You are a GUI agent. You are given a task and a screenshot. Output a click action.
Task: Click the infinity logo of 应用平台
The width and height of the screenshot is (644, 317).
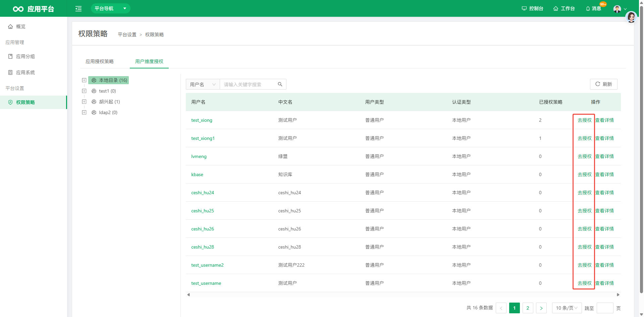(18, 9)
